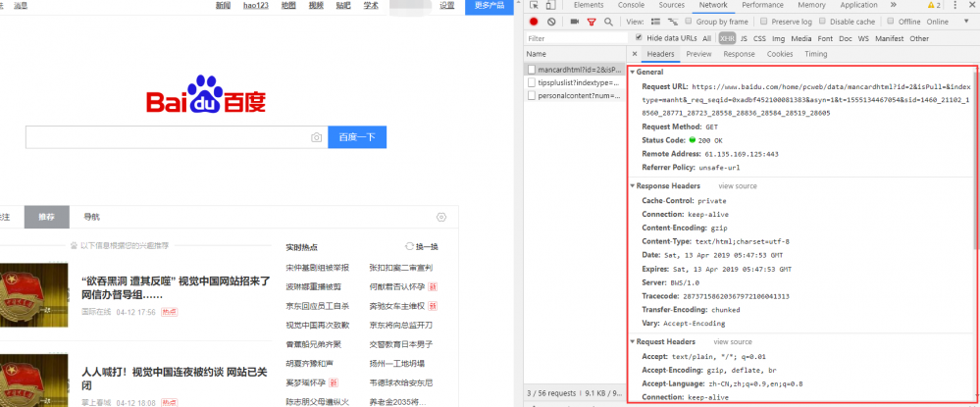The height and width of the screenshot is (407, 980).
Task: Switch to the Cookies tab
Action: point(780,54)
